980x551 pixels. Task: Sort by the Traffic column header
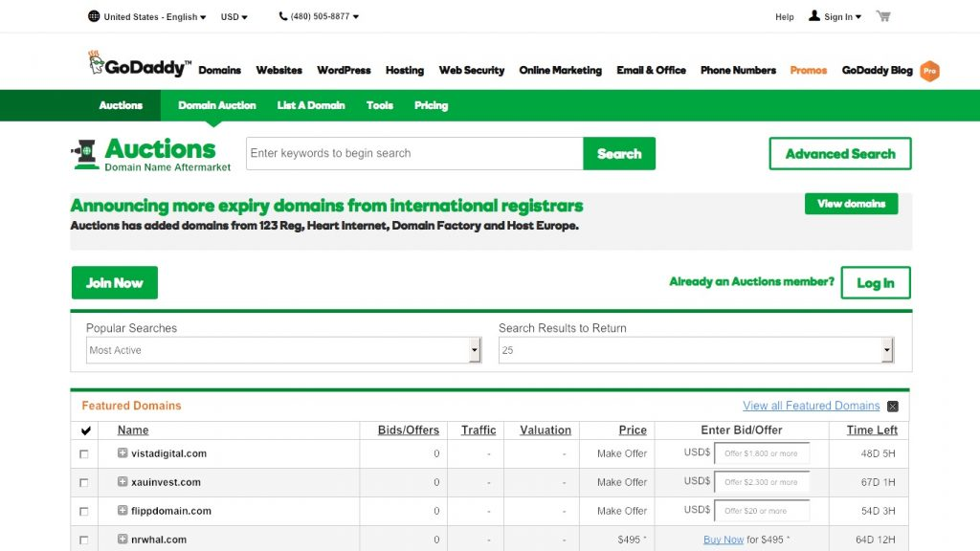click(479, 430)
